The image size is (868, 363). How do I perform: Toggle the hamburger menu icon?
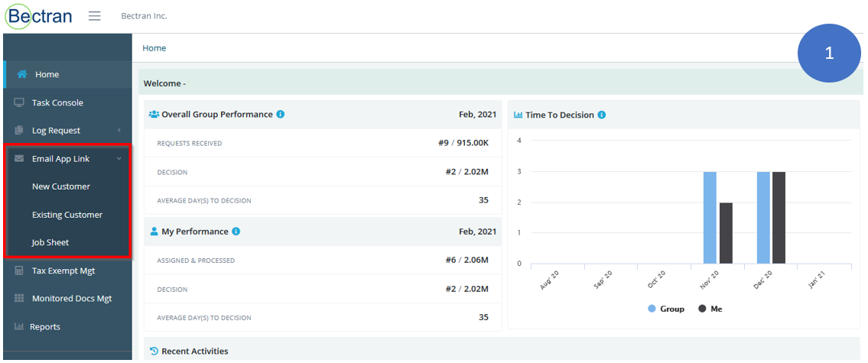(x=95, y=16)
